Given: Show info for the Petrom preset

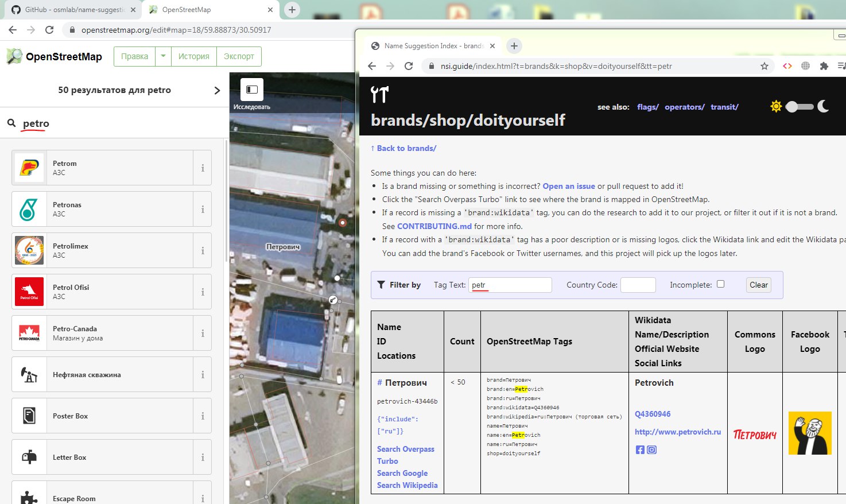Looking at the screenshot, I should [x=203, y=168].
